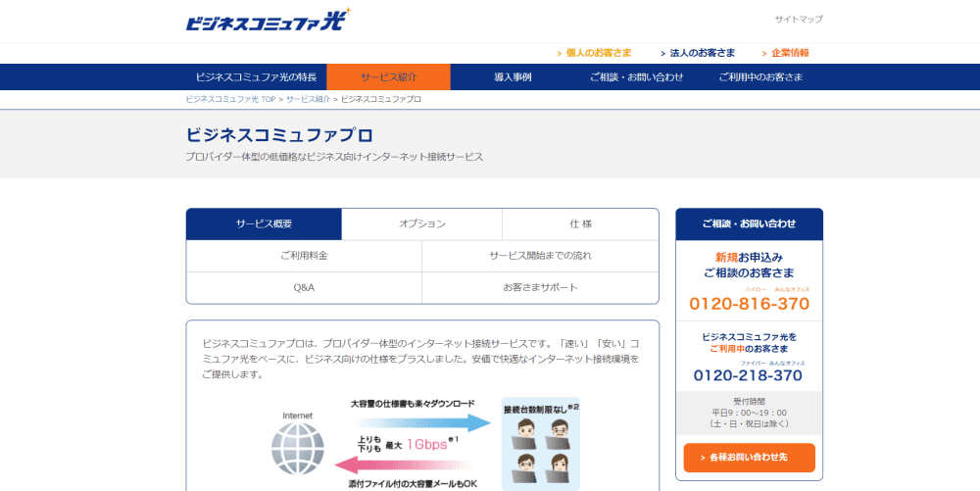Open ご利用中のお客さま in navigation bar
This screenshot has height=491, width=980.
[x=760, y=76]
